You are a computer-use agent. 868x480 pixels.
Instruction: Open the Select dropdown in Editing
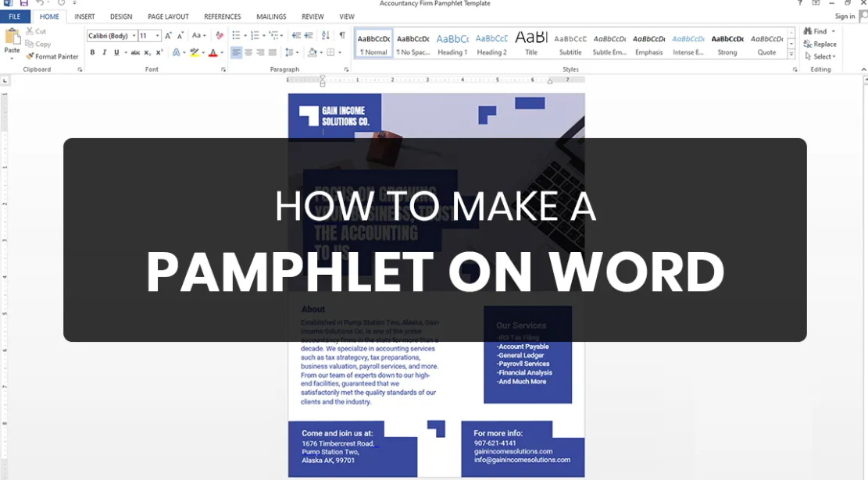coord(820,56)
